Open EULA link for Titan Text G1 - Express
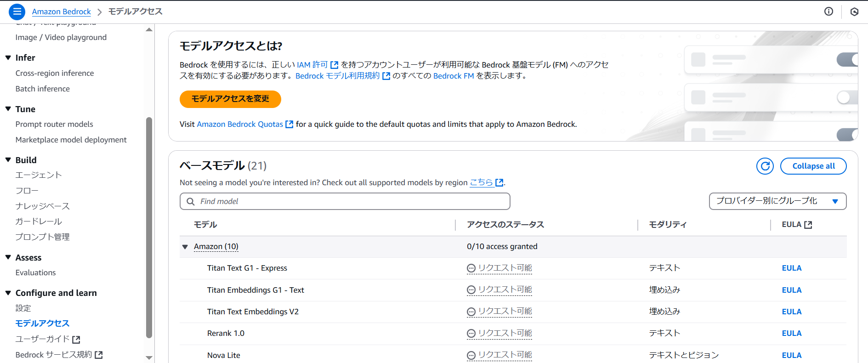Screen dimensions: 868x363 pos(792,268)
